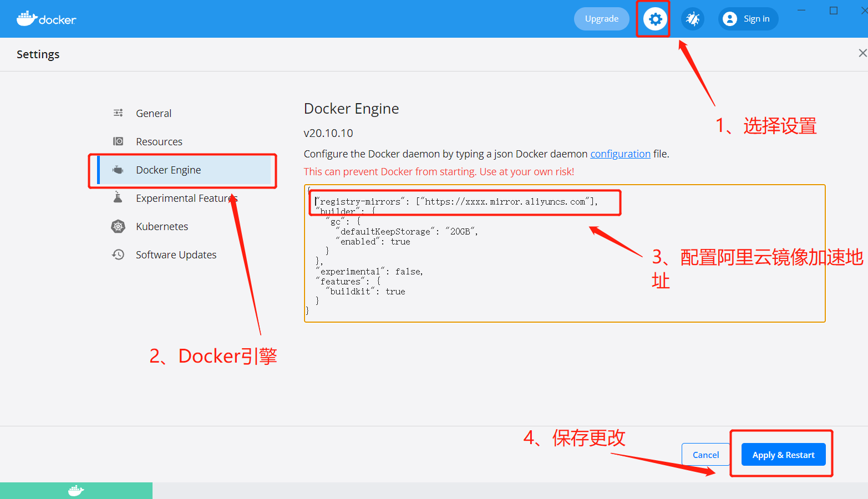Click the Kubernetes wheel icon
Screen dimensions: 868x499
coord(118,226)
